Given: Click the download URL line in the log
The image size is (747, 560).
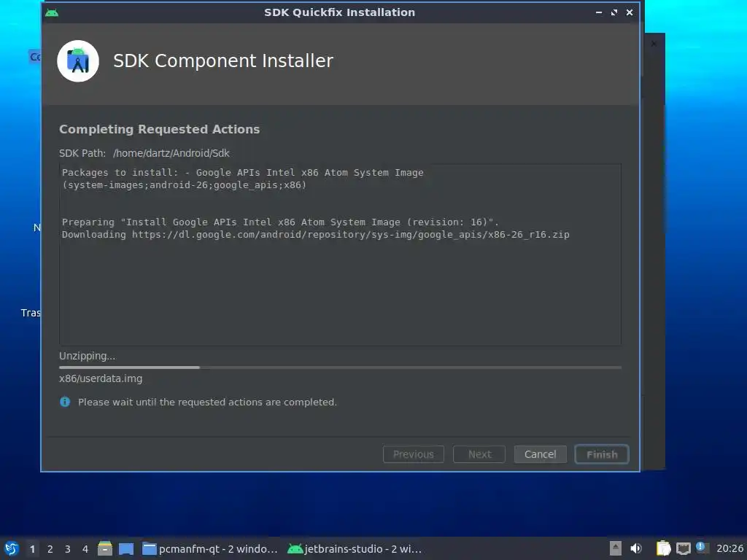Looking at the screenshot, I should (x=315, y=234).
